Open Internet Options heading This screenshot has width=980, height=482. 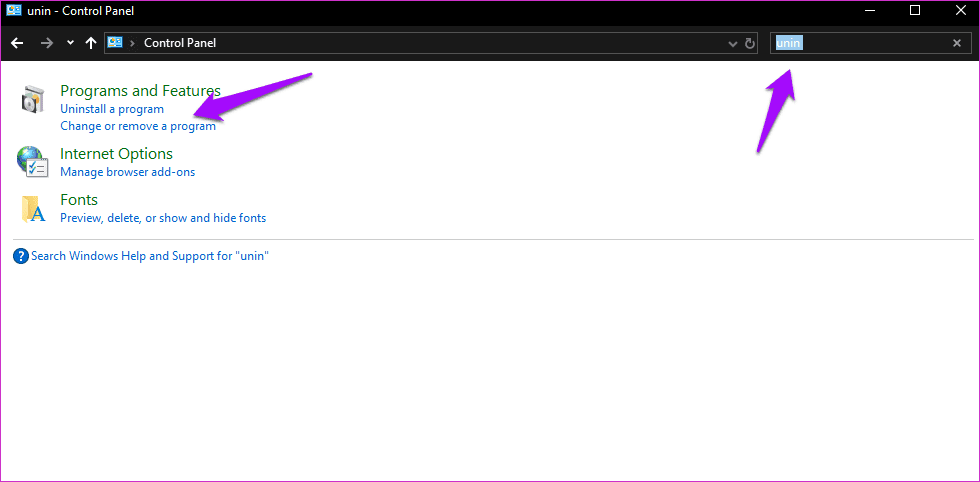coord(116,154)
